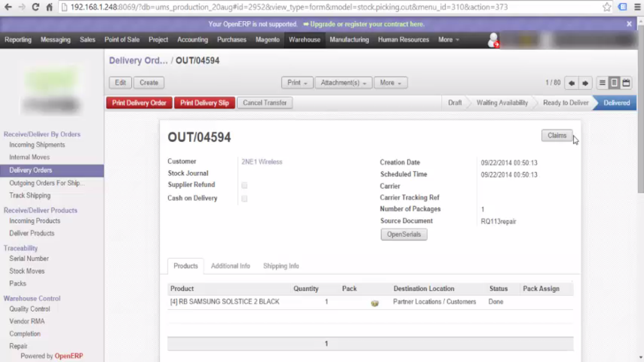Click the user avatar icon in top bar
The width and height of the screenshot is (644, 362).
[493, 40]
